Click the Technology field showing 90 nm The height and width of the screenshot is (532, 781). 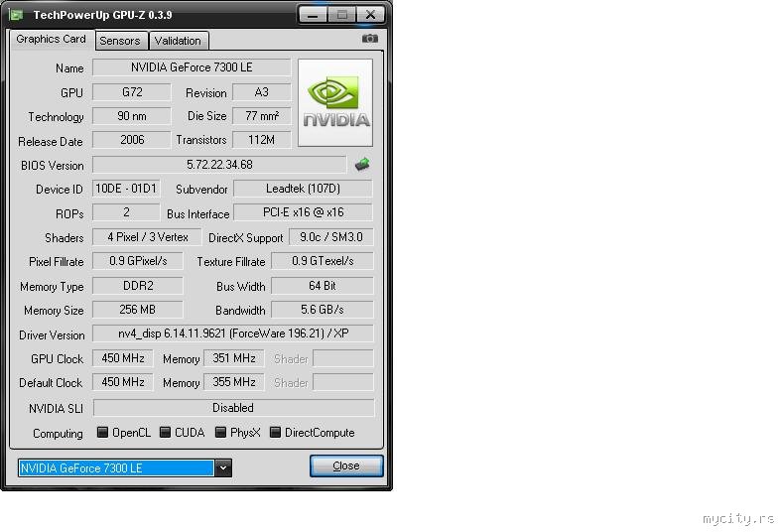132,116
